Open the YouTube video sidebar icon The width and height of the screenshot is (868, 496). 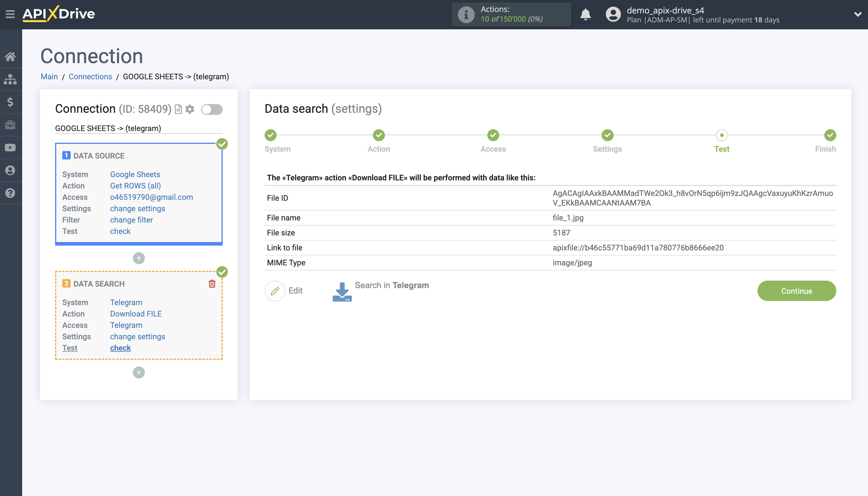[x=10, y=147]
